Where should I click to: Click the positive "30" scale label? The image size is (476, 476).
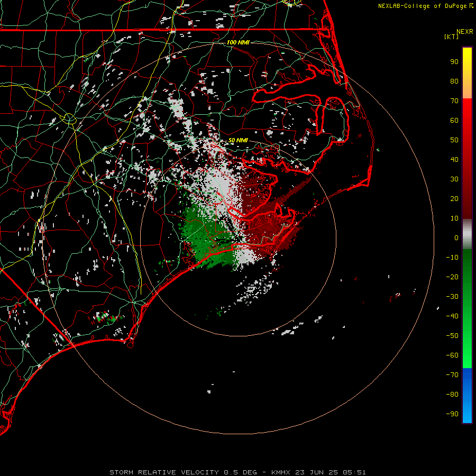[x=454, y=179]
